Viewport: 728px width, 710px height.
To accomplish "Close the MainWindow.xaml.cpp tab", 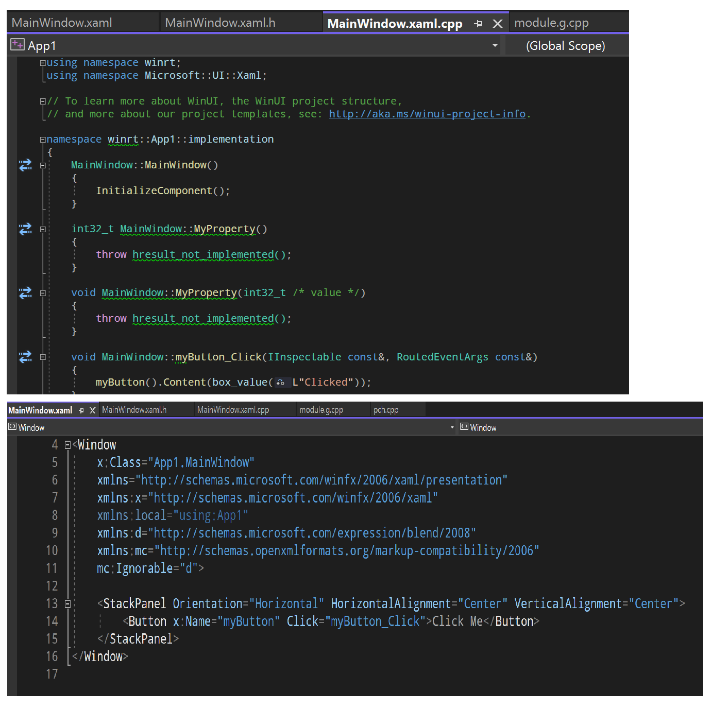I will tap(497, 24).
